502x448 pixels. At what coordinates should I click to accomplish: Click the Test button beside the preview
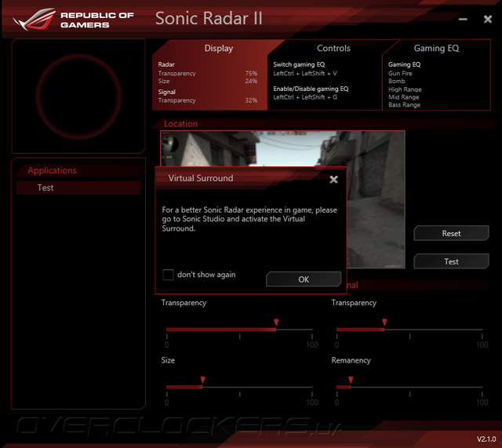(x=452, y=261)
